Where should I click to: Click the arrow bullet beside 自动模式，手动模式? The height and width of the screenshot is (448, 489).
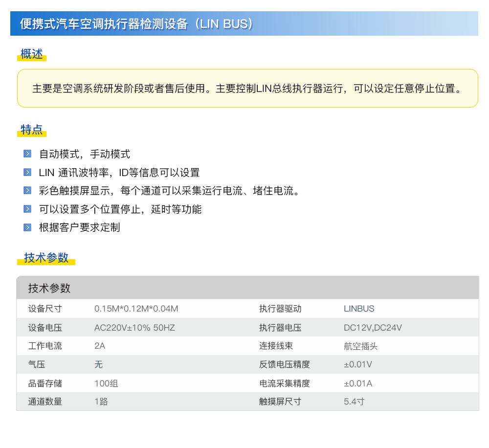point(27,154)
